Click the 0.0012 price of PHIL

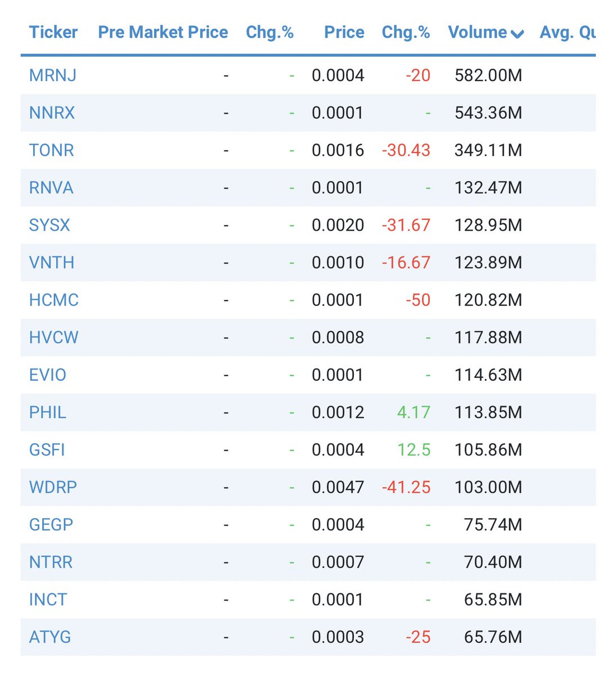338,412
